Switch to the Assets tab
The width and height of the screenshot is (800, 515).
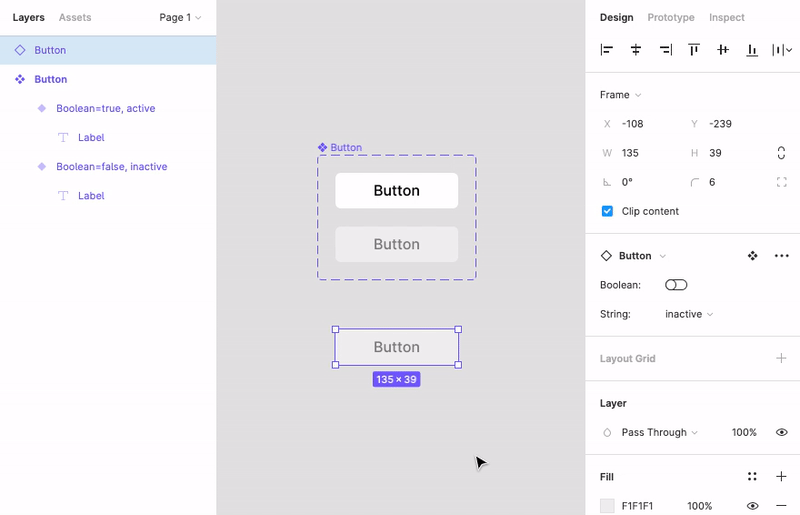[75, 18]
